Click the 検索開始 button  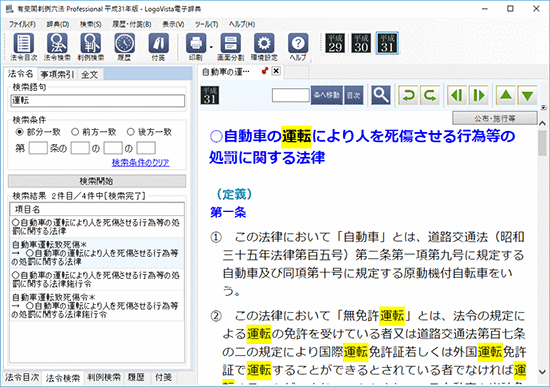click(97, 181)
